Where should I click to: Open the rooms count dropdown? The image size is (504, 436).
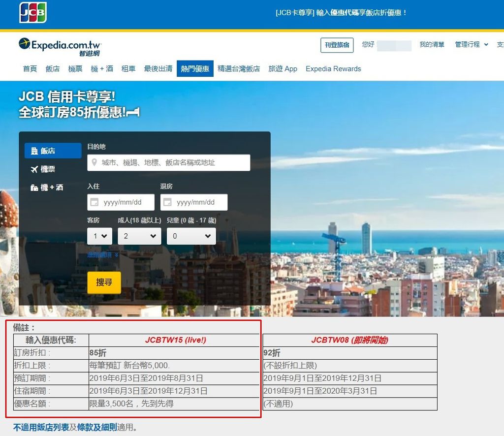[x=99, y=236]
